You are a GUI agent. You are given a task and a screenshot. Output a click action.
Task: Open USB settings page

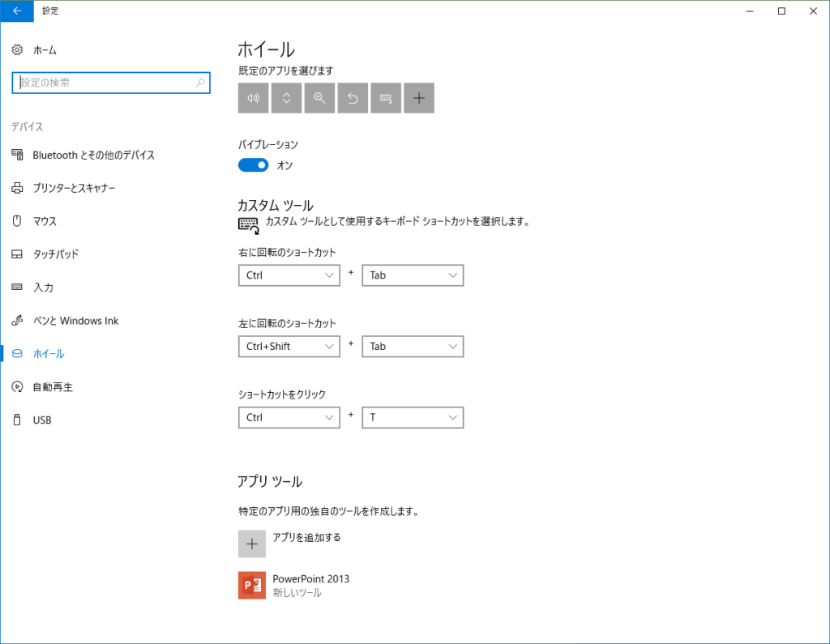coord(42,420)
